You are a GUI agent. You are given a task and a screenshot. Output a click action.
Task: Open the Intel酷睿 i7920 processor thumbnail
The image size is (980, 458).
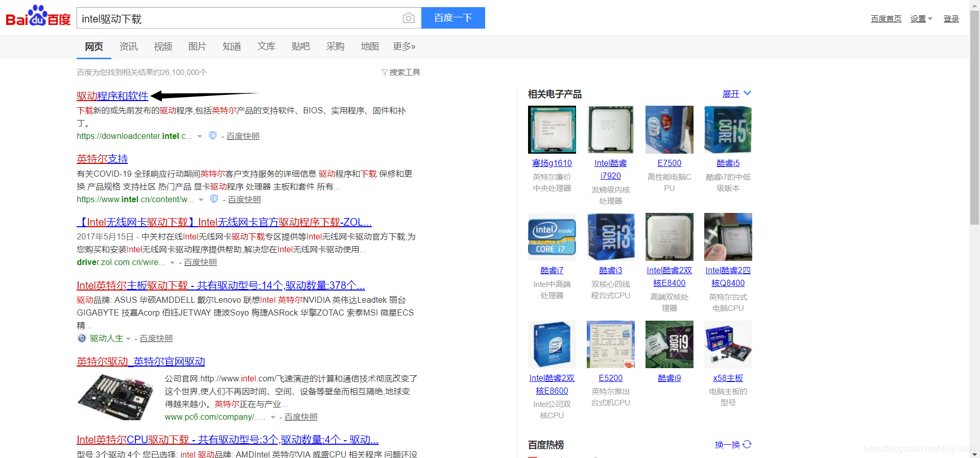pyautogui.click(x=611, y=130)
